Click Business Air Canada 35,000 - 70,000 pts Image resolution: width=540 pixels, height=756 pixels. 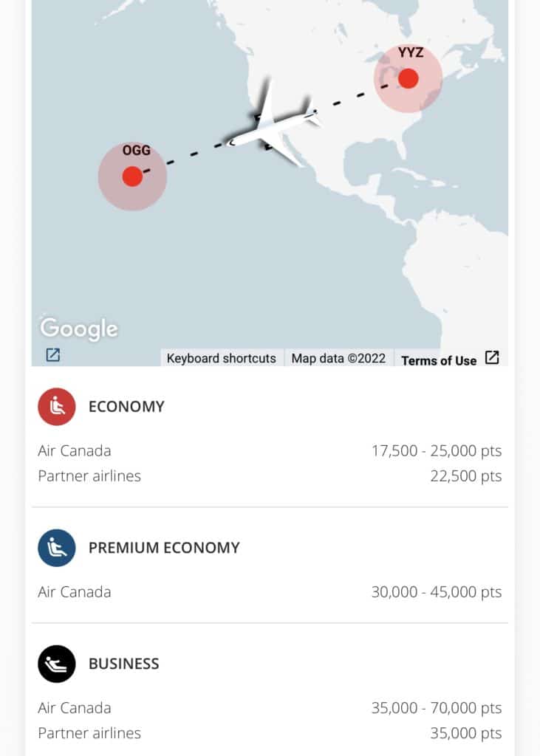[x=436, y=708]
